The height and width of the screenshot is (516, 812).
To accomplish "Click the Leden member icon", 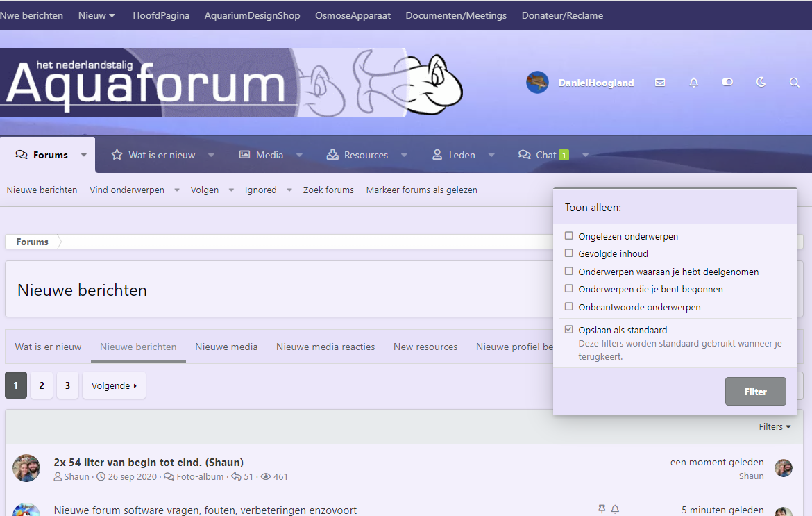I will 436,154.
